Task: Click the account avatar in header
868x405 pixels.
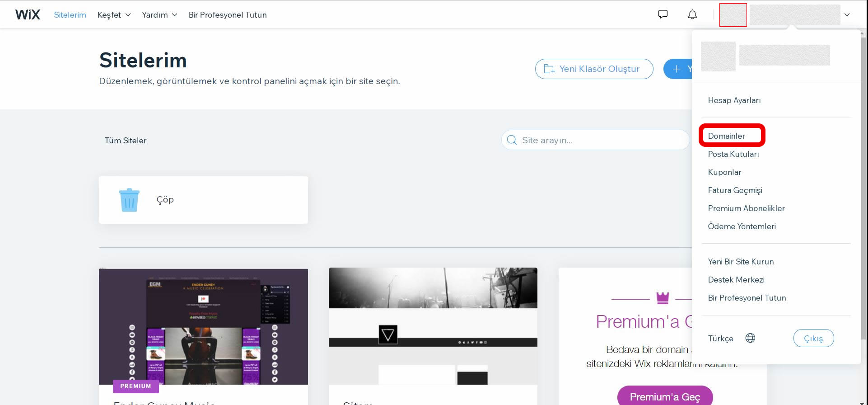Action: coord(733,15)
